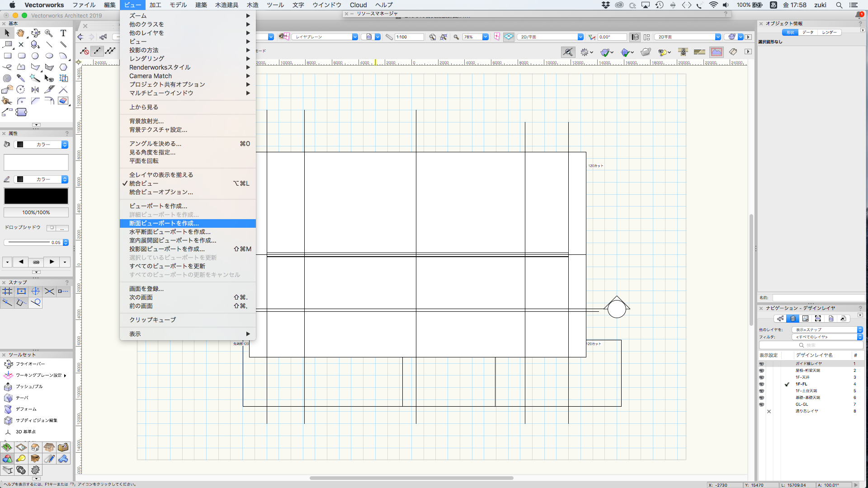
Task: Select the Eraser tool in basic palette
Action: (63, 101)
